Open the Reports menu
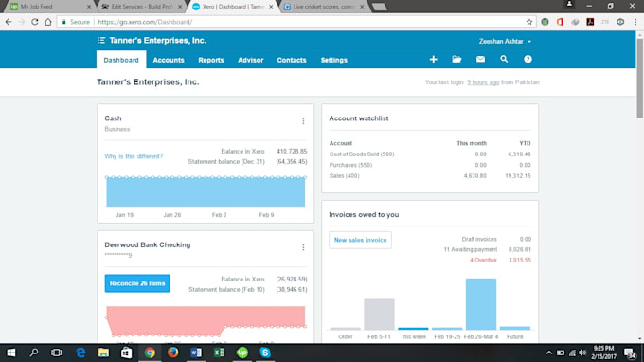 click(211, 60)
